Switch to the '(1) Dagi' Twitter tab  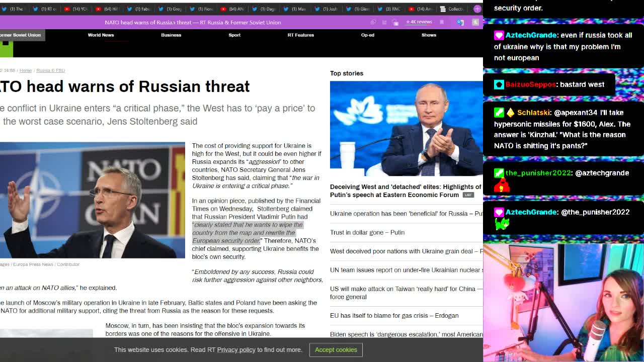pos(263,9)
